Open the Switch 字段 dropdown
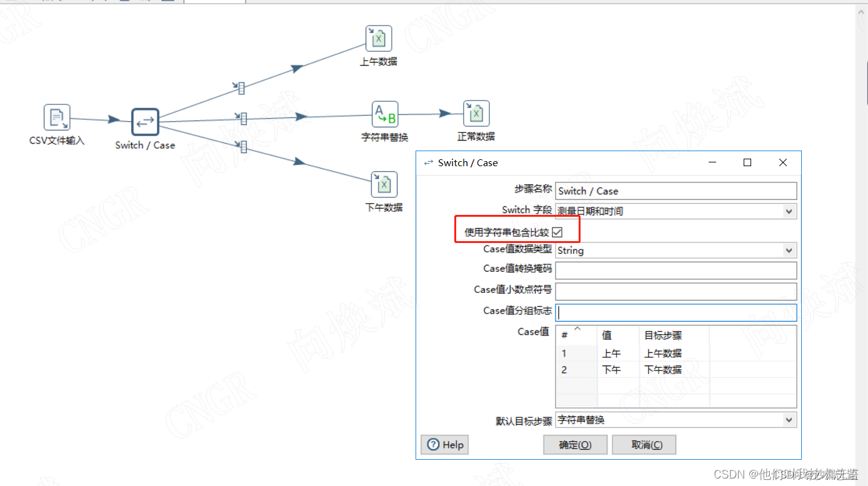Screen dimensions: 868x486 tap(789, 211)
